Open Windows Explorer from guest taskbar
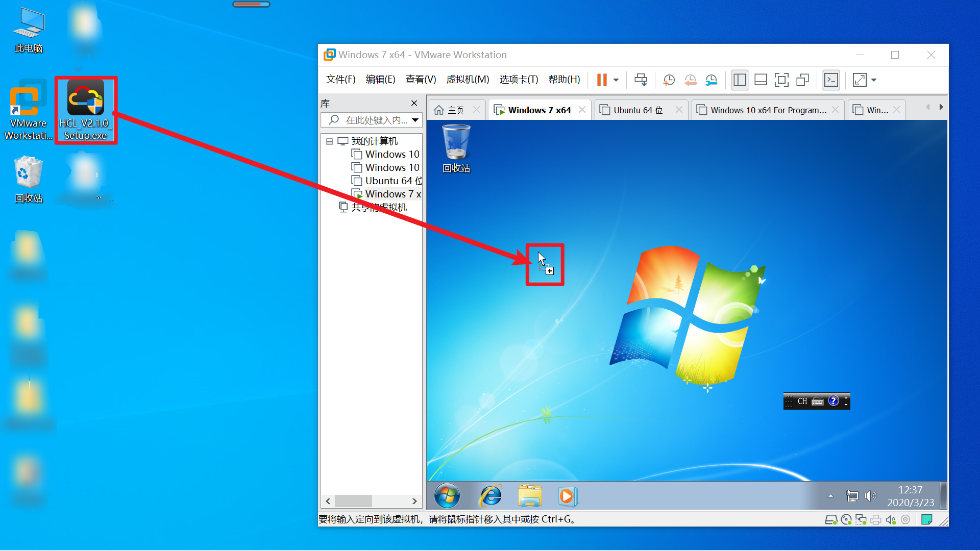Viewport: 980px width, 551px height. (530, 496)
